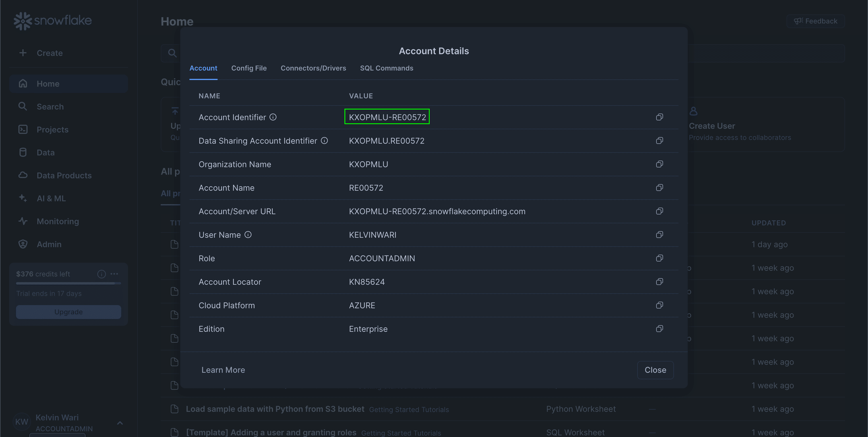
Task: Copy the Role value ACCOUNTADMIN
Action: [659, 258]
